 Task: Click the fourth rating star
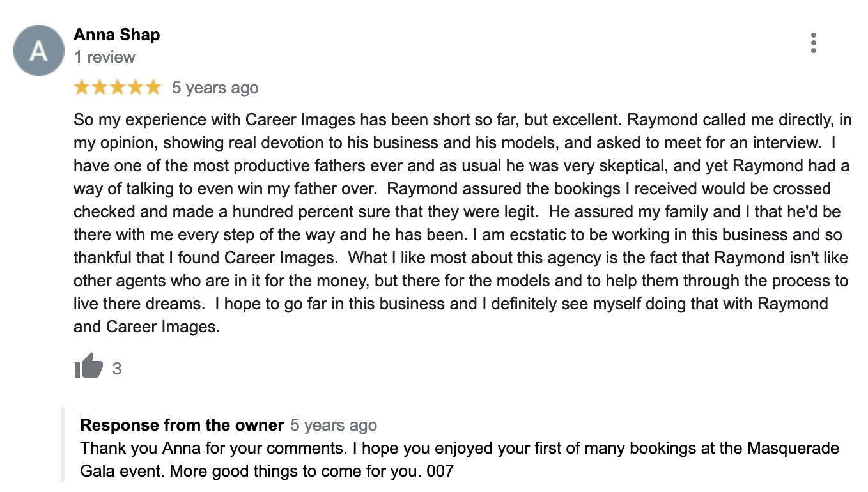pyautogui.click(x=136, y=88)
